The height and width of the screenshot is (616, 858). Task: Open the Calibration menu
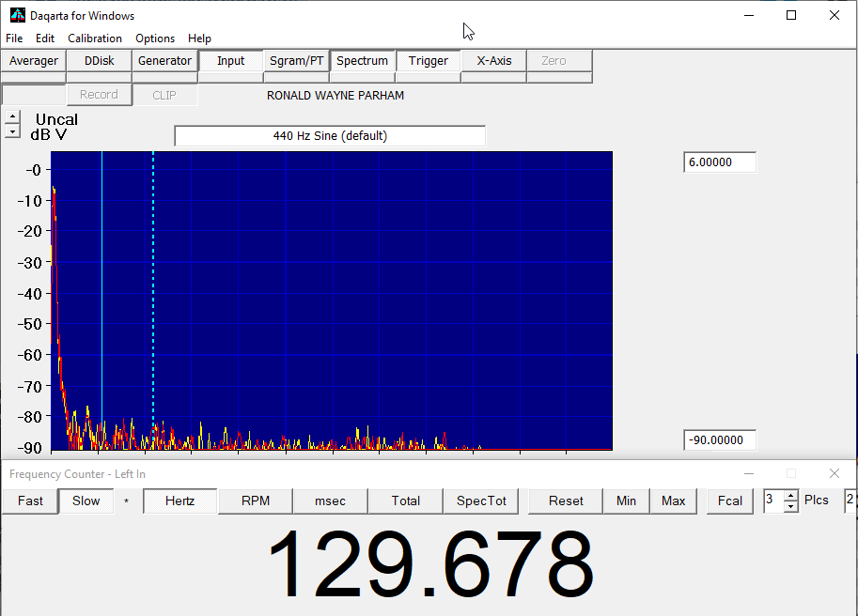click(95, 38)
